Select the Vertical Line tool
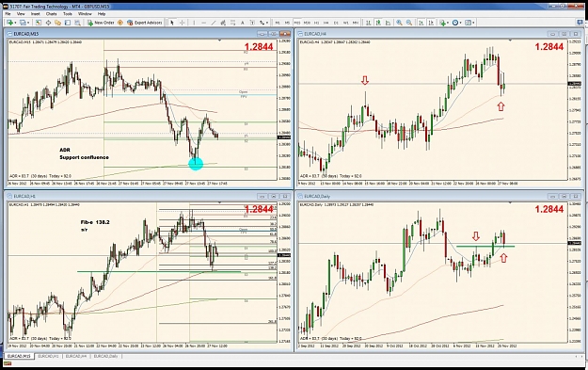This screenshot has height=370, width=588. [x=194, y=23]
